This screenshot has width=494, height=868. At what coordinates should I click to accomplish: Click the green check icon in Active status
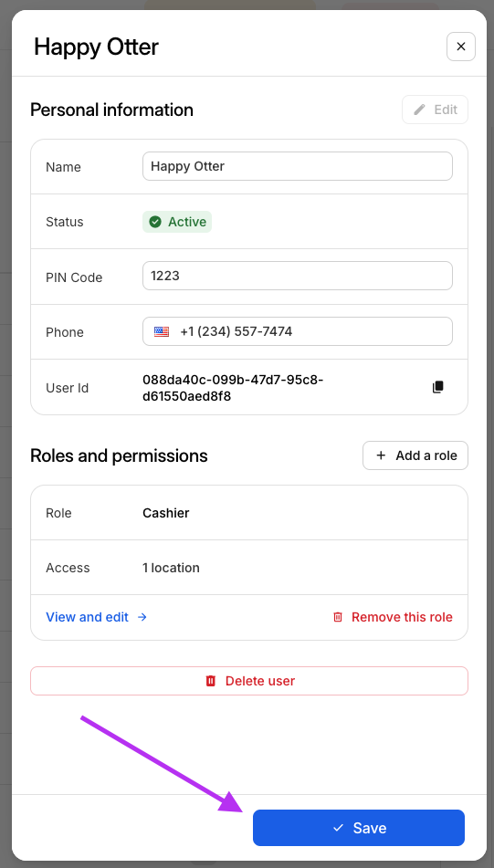point(155,222)
